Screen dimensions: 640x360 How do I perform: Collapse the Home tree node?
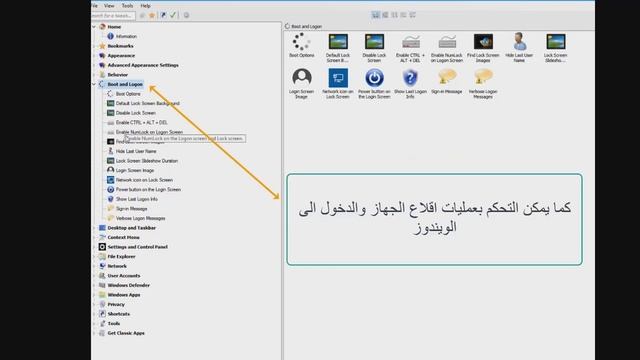(x=94, y=27)
